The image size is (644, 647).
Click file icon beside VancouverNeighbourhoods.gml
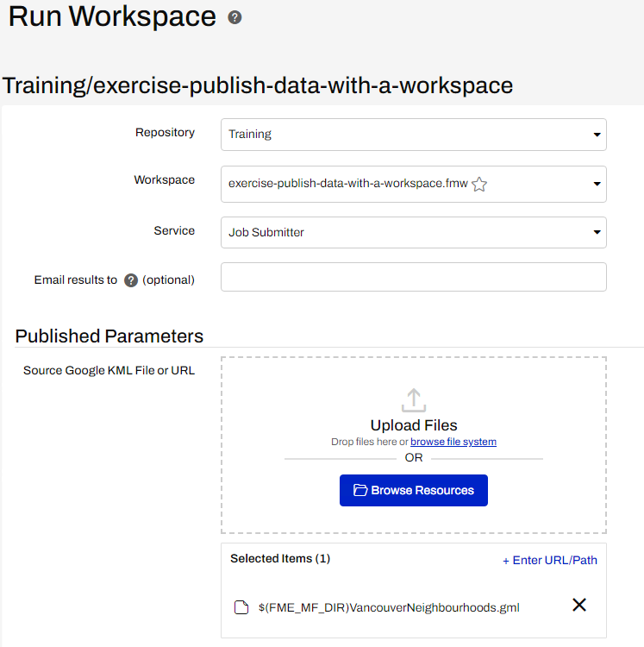[x=241, y=607]
